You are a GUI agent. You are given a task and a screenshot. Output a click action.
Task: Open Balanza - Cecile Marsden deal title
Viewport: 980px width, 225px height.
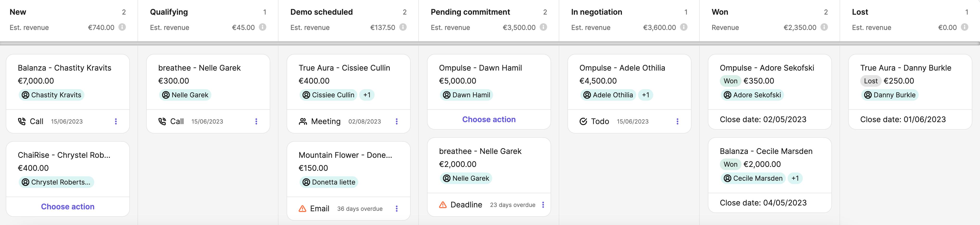pyautogui.click(x=766, y=151)
